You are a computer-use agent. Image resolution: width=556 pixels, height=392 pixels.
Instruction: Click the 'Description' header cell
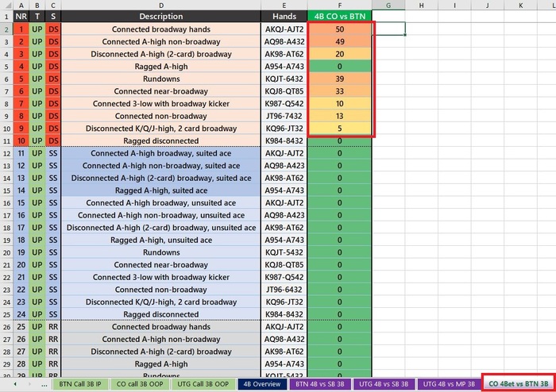[161, 17]
